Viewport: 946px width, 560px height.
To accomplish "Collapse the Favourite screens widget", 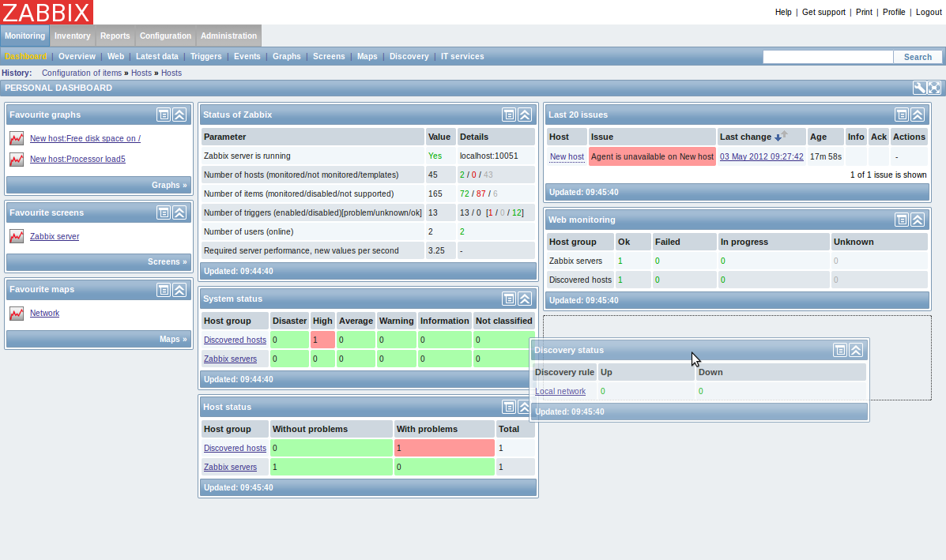I will 179,212.
